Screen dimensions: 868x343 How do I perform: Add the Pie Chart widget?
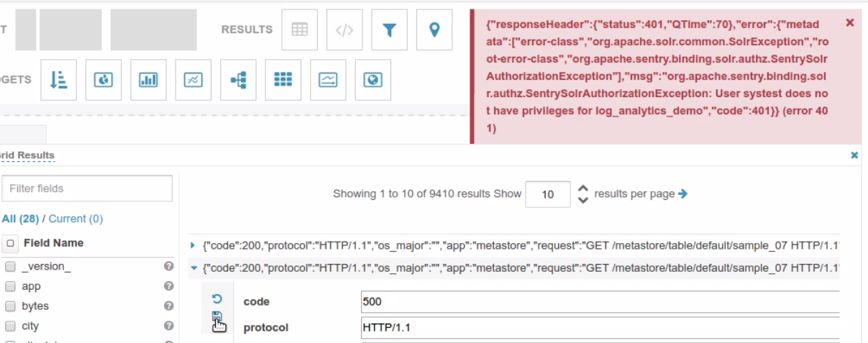click(x=104, y=80)
